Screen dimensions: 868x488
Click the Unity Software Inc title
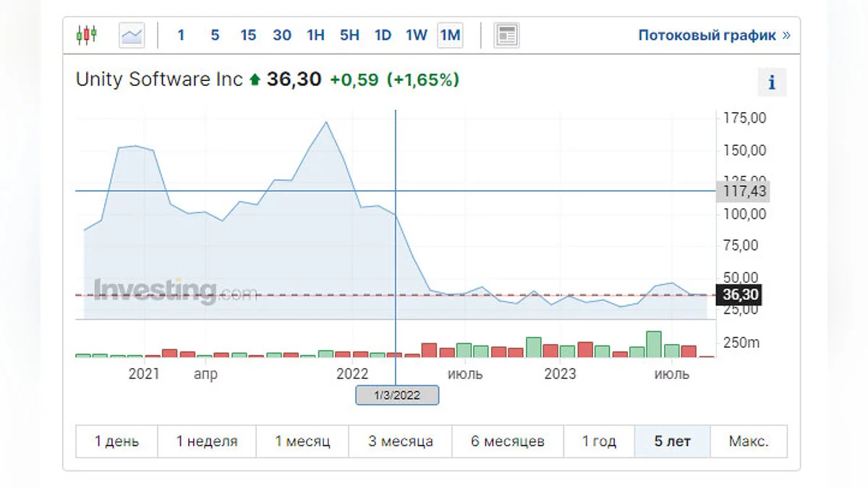159,80
